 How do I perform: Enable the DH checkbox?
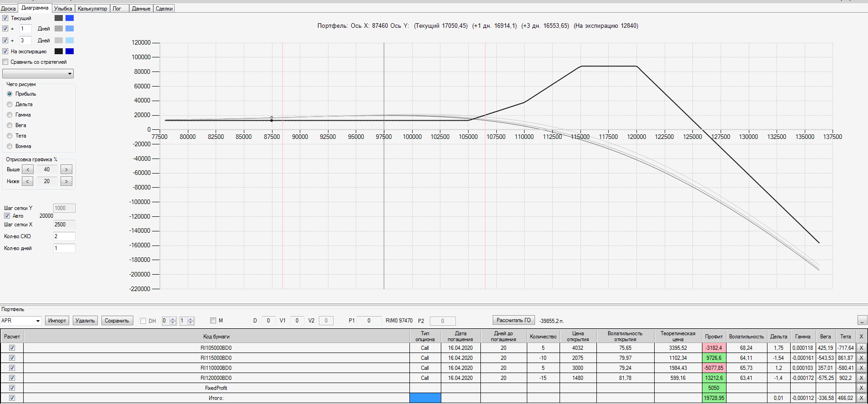click(x=143, y=321)
